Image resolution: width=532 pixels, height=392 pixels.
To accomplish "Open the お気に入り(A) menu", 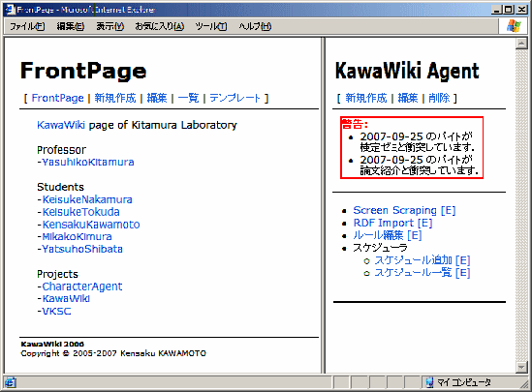I will pos(160,26).
